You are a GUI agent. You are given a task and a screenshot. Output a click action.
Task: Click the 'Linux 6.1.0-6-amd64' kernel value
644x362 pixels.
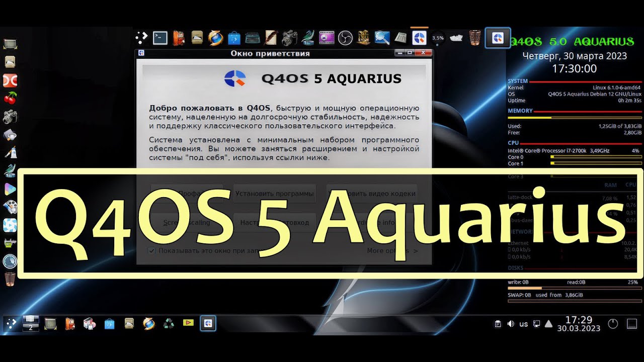click(x=617, y=87)
